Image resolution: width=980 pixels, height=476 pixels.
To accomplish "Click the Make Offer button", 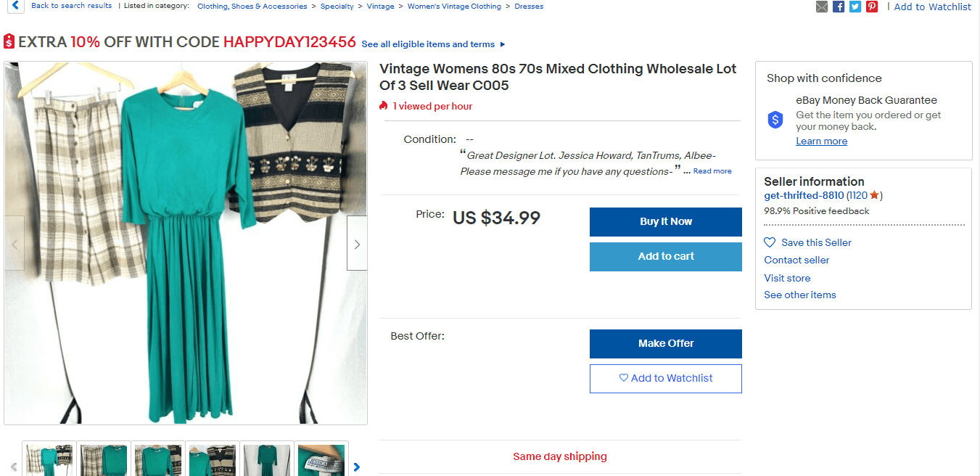I will 665,343.
